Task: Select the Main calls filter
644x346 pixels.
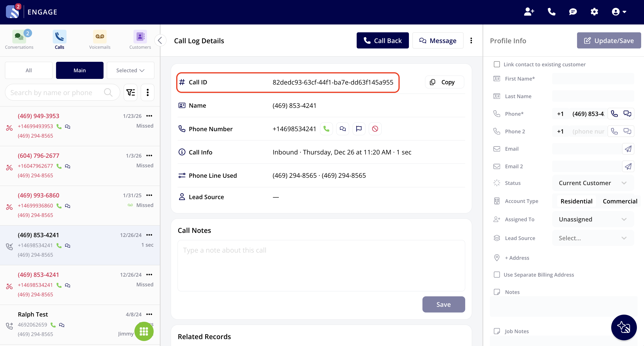Action: (80, 70)
